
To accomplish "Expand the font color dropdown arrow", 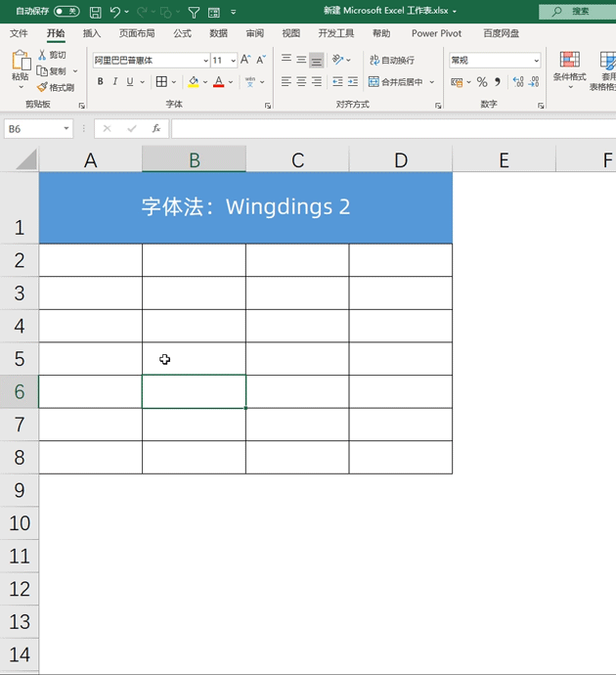I will [x=231, y=82].
